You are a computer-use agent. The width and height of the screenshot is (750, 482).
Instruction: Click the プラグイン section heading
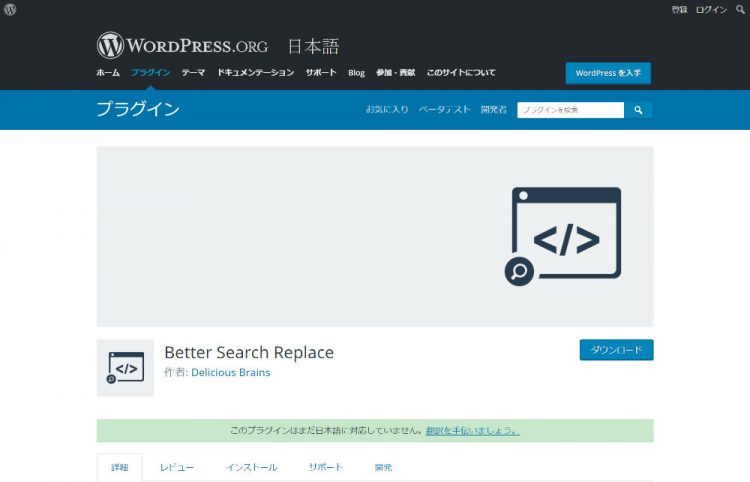click(138, 109)
